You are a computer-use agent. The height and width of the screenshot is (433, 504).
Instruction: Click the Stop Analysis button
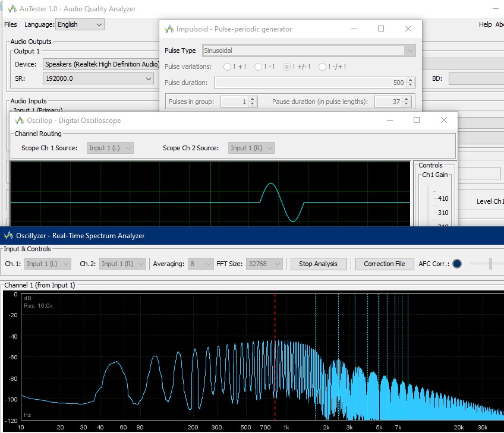(x=318, y=264)
